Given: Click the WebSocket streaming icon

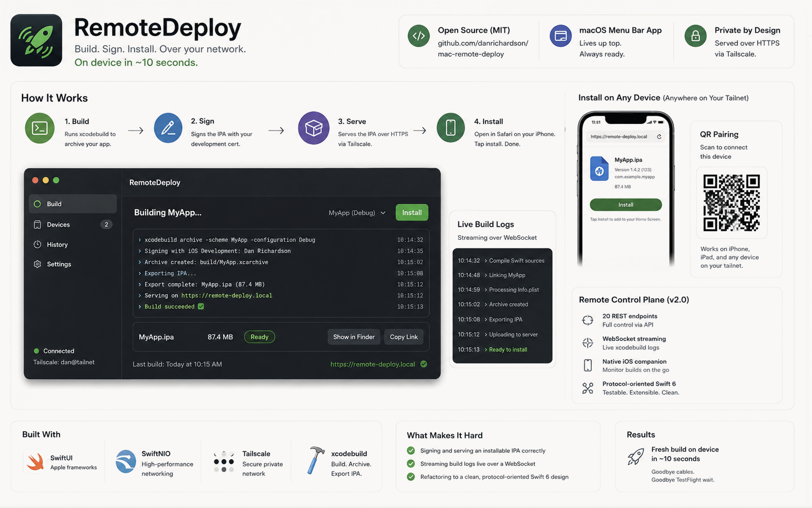Looking at the screenshot, I should pyautogui.click(x=588, y=343).
